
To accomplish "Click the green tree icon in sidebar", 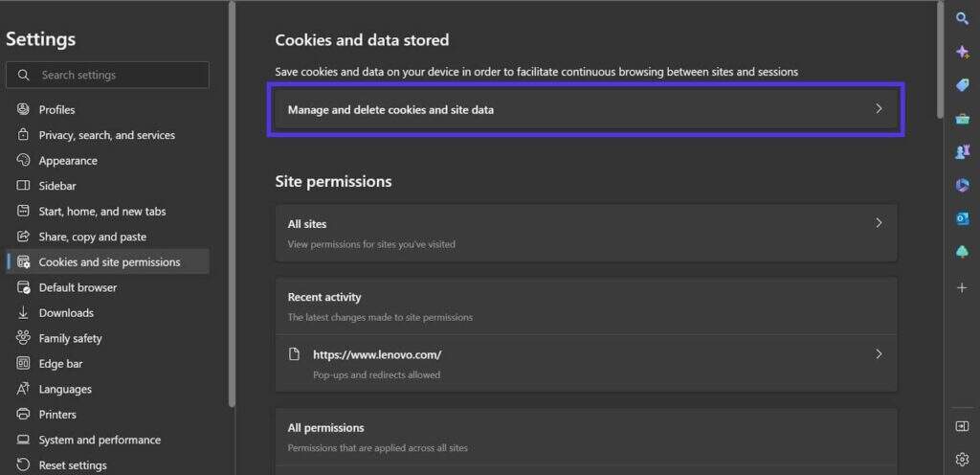I will tap(963, 252).
